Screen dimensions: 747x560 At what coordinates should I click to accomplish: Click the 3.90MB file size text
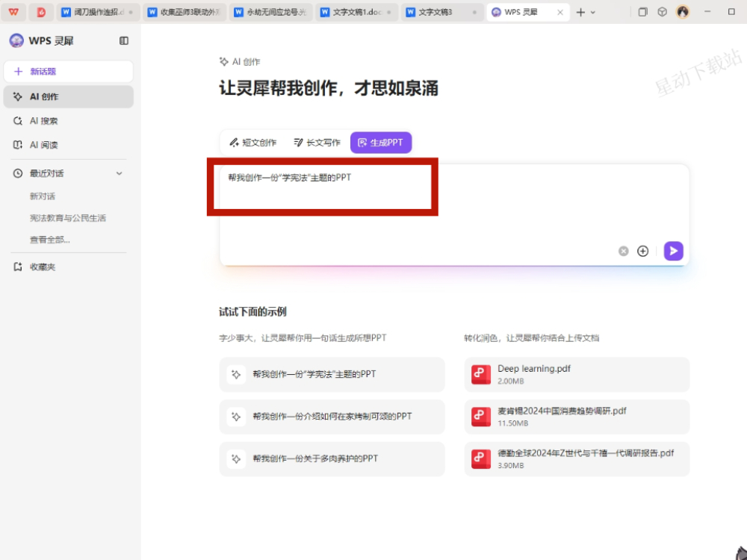pyautogui.click(x=511, y=465)
